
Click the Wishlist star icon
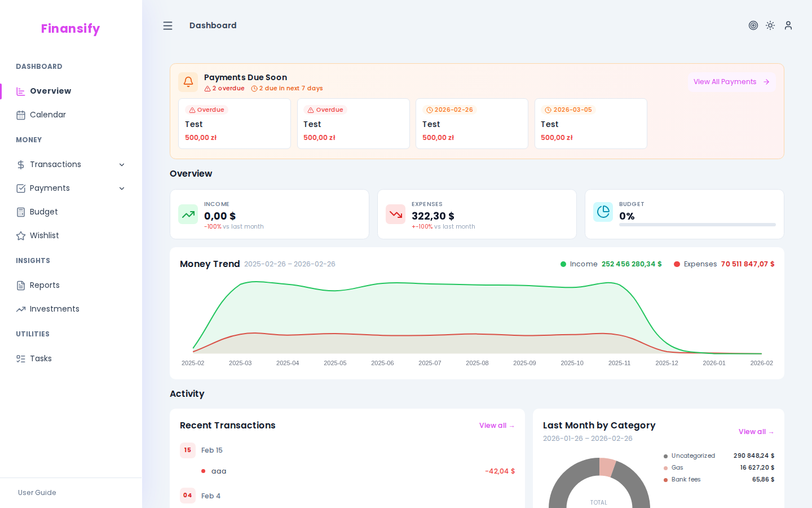tap(20, 235)
